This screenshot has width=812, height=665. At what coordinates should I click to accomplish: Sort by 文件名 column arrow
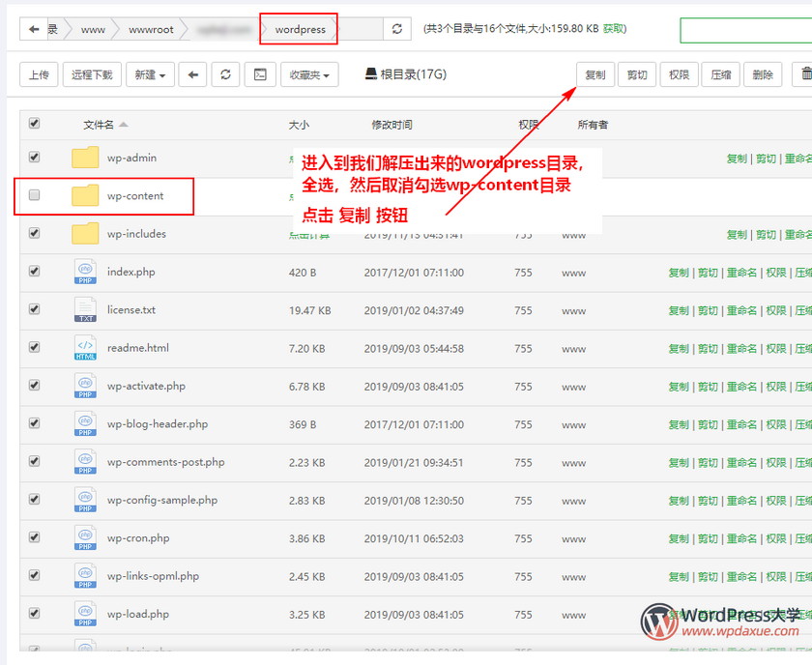(124, 125)
